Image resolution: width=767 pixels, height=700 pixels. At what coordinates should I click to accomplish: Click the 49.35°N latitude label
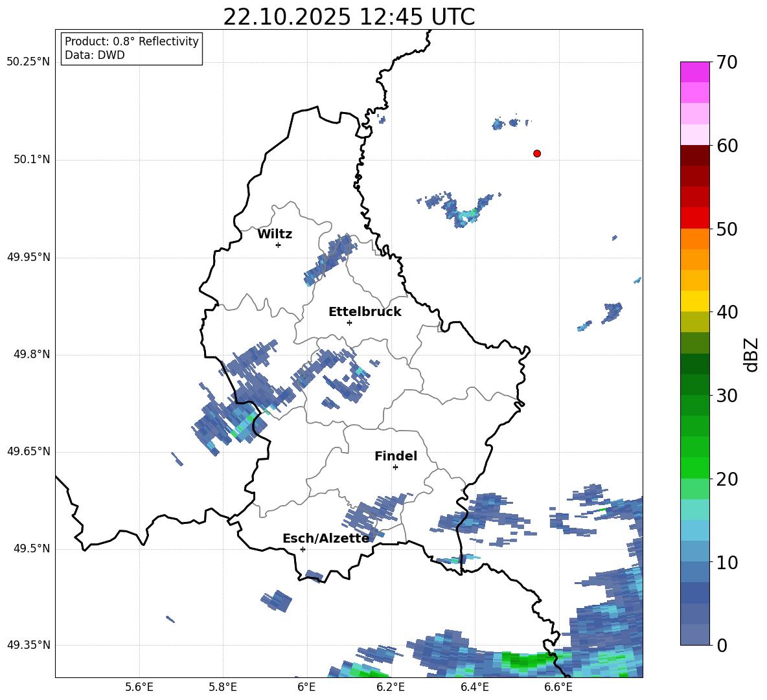[28, 645]
